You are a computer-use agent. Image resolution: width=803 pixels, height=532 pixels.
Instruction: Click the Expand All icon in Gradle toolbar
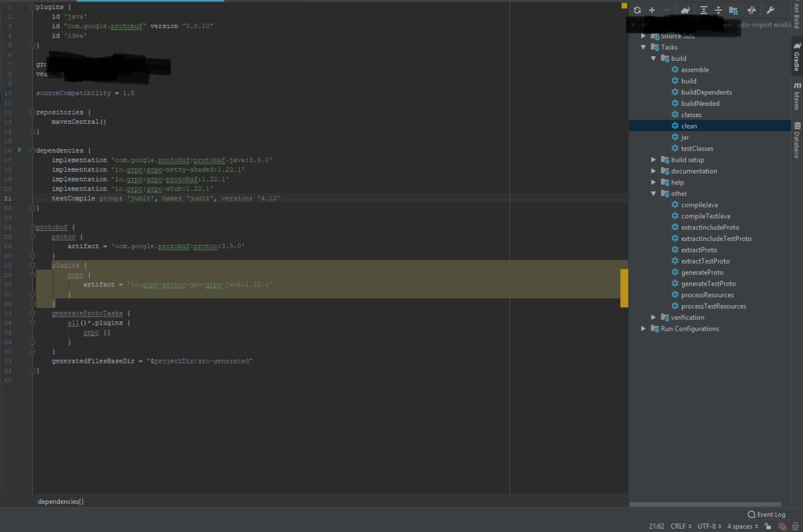pos(704,10)
